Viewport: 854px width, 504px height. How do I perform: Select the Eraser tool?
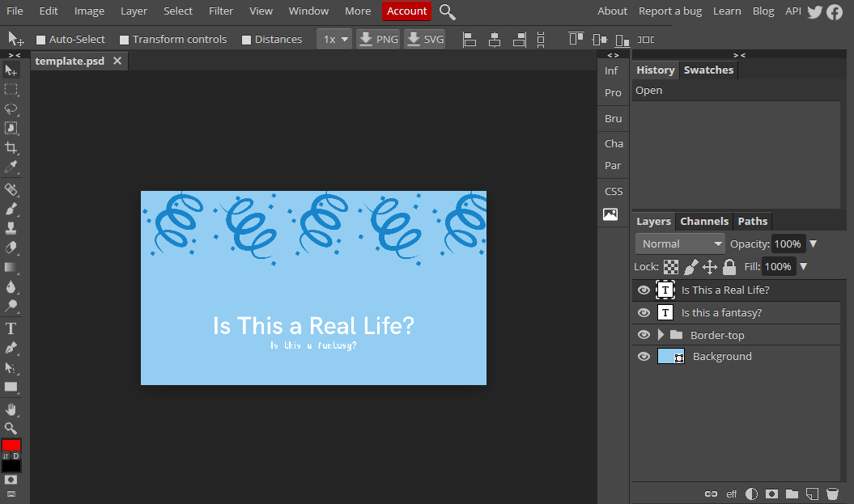pos(11,248)
